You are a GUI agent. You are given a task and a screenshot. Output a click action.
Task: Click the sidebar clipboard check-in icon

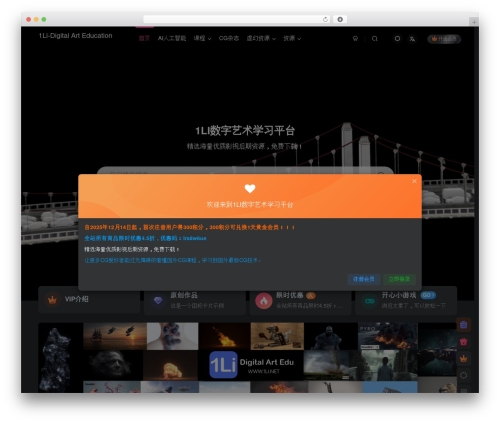pos(463,325)
